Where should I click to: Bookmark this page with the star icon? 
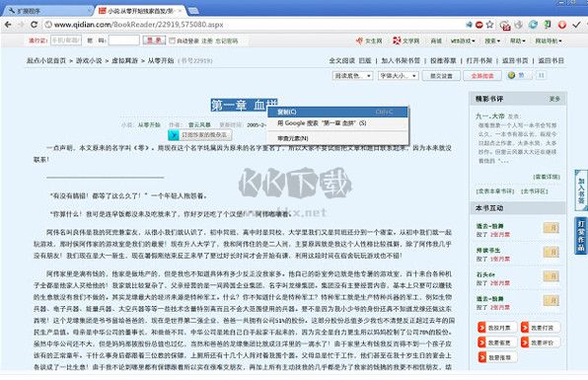point(489,25)
